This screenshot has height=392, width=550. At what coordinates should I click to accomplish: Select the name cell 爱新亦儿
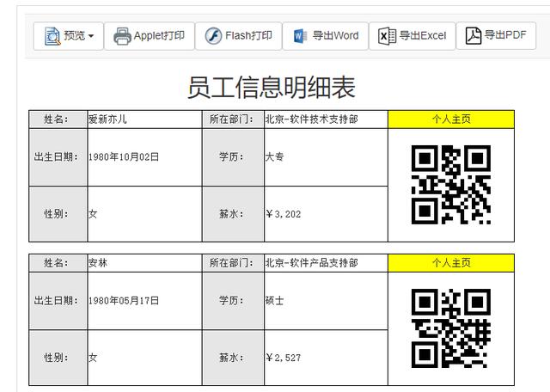click(144, 119)
